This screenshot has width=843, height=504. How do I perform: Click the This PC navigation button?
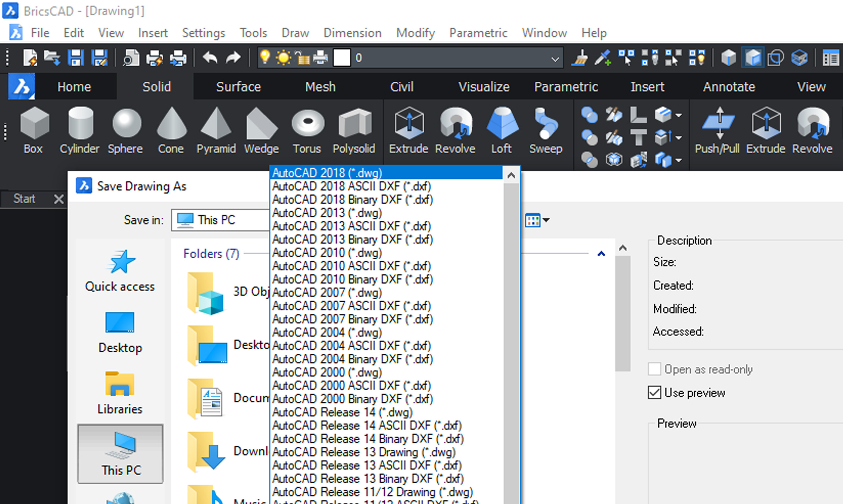[120, 454]
